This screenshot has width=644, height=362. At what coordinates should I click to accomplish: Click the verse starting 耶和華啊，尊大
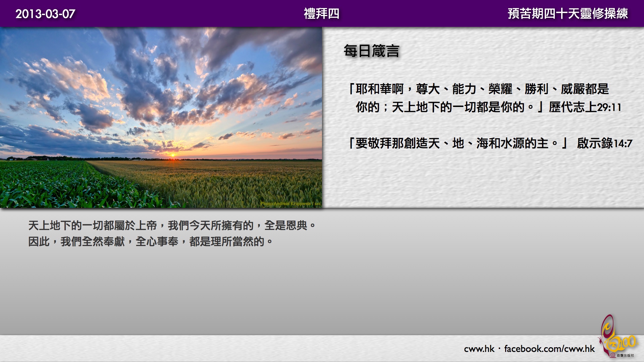click(479, 89)
